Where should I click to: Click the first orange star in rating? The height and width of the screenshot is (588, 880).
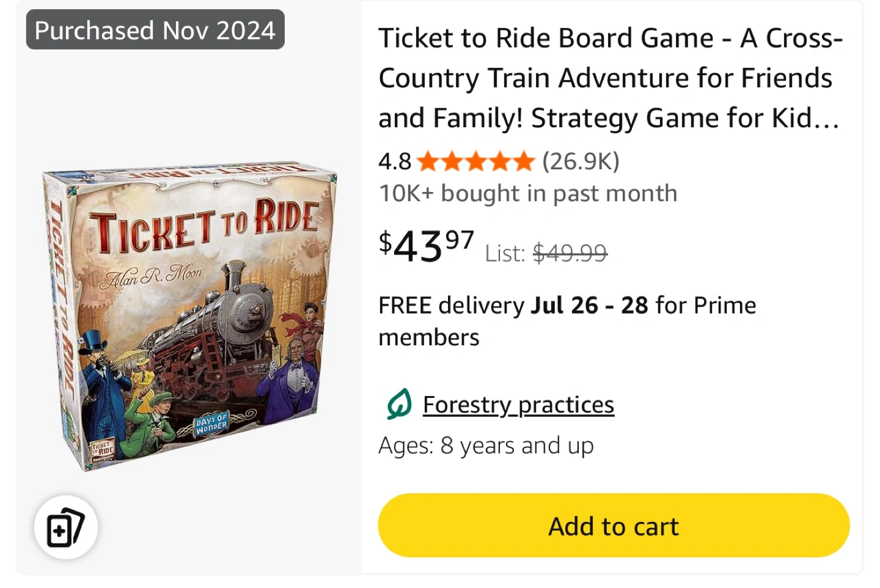click(428, 161)
